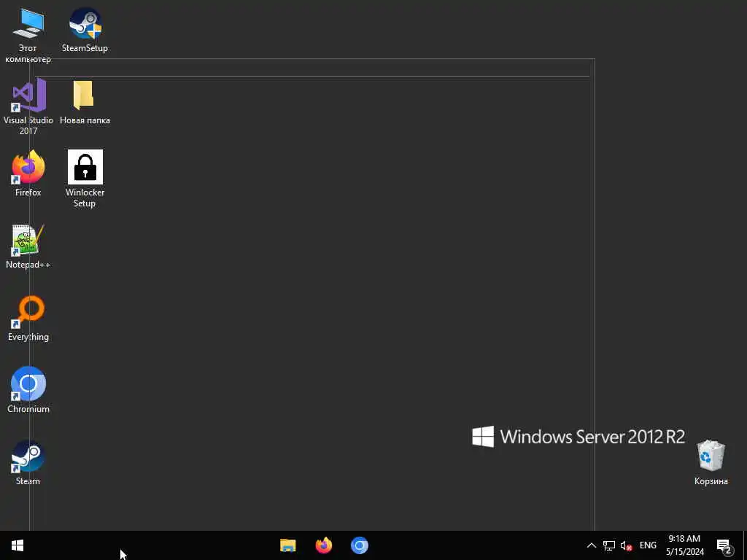Screen dimensions: 747x560
Task: Open the taskbar clock and calendar
Action: [x=684, y=545]
